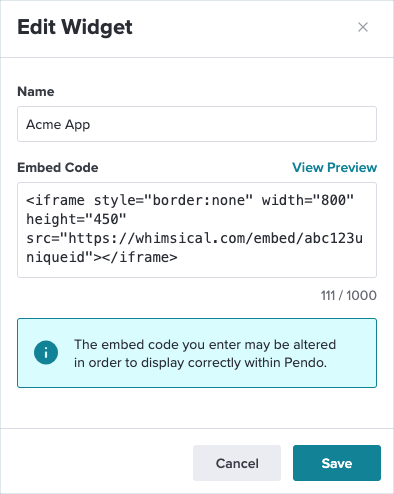
Task: Click the whimsical.com src URL line
Action: (x=194, y=238)
